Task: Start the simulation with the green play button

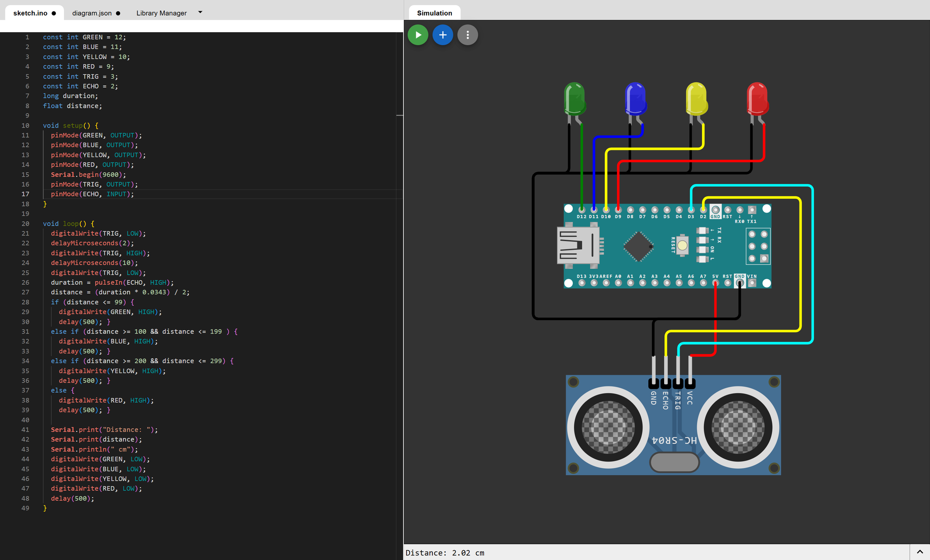Action: (418, 35)
